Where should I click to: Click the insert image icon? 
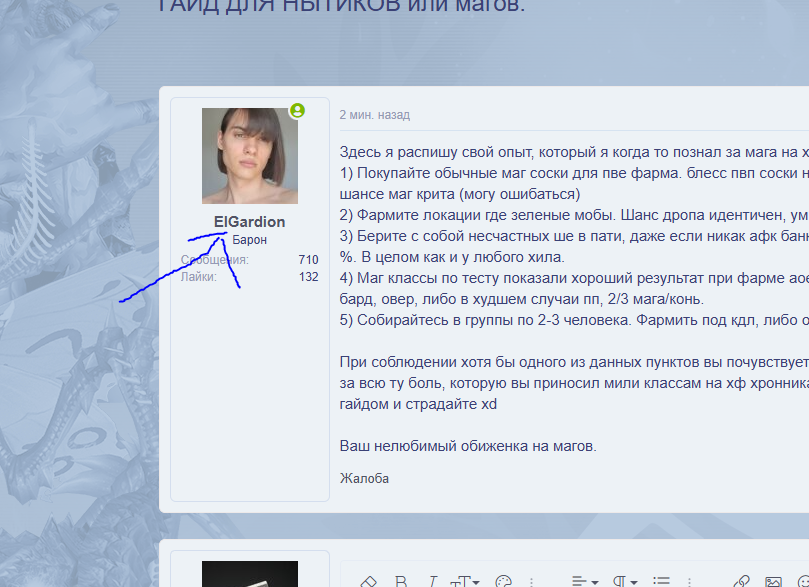(x=773, y=582)
